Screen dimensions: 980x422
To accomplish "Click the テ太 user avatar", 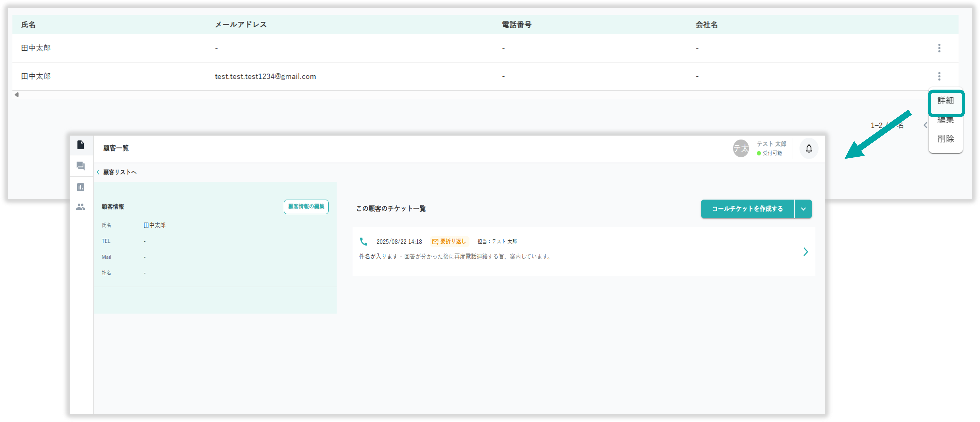I will tap(741, 148).
